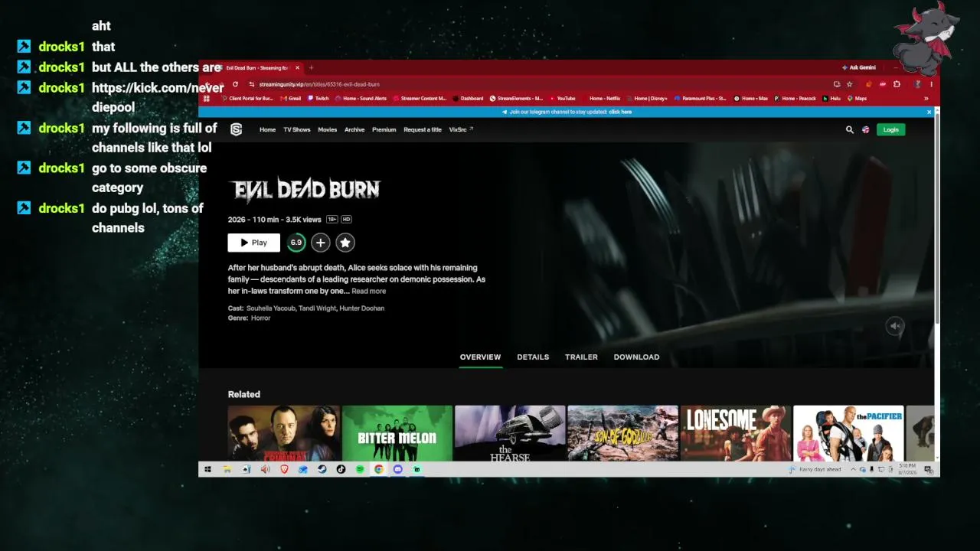The image size is (980, 551).
Task: Switch to Chrome on the taskbar
Action: pyautogui.click(x=379, y=469)
